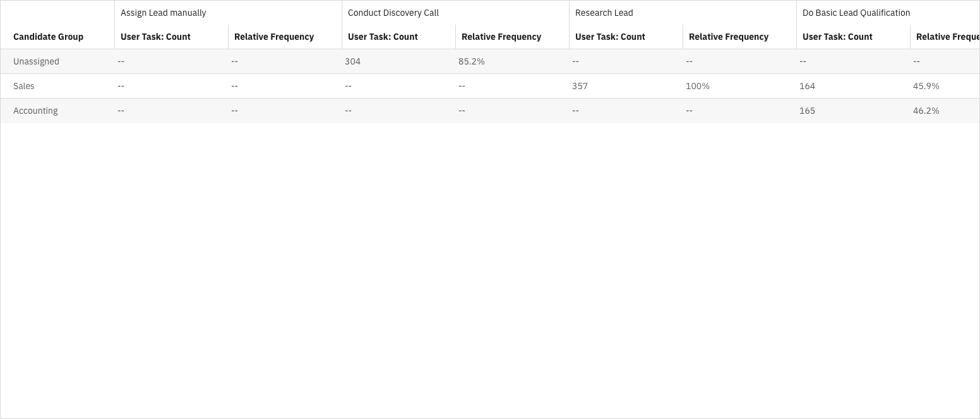The height and width of the screenshot is (419, 980).
Task: Click User Task: Count under Research Lead
Action: 610,37
